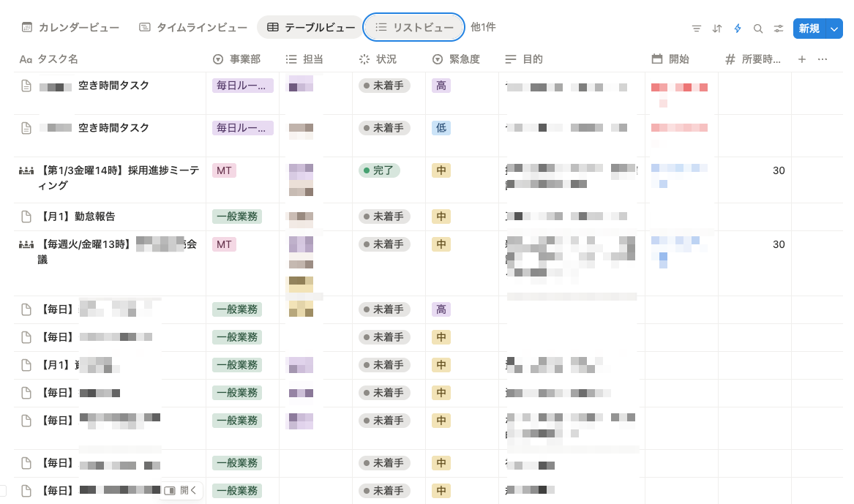The width and height of the screenshot is (854, 504).
Task: Open the sort arrows icon
Action: coord(716,29)
